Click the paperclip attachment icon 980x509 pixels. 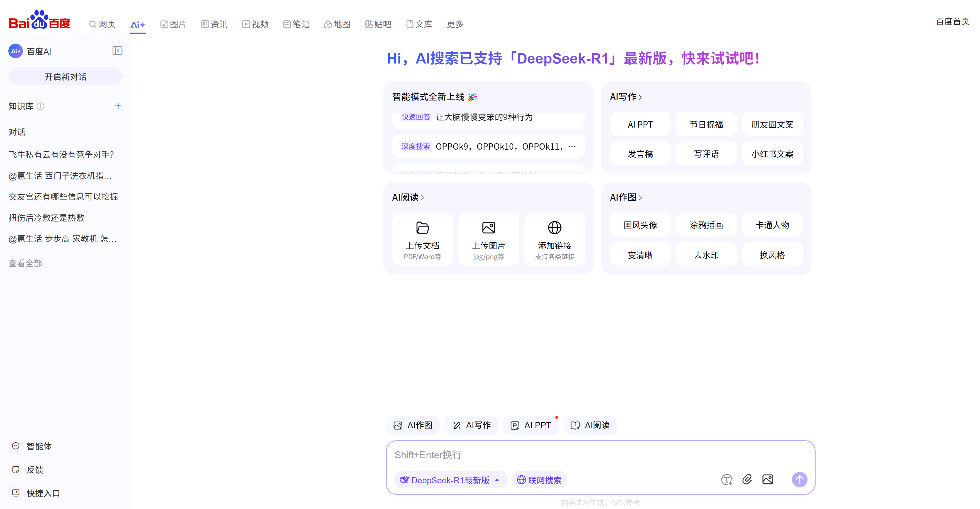(747, 479)
